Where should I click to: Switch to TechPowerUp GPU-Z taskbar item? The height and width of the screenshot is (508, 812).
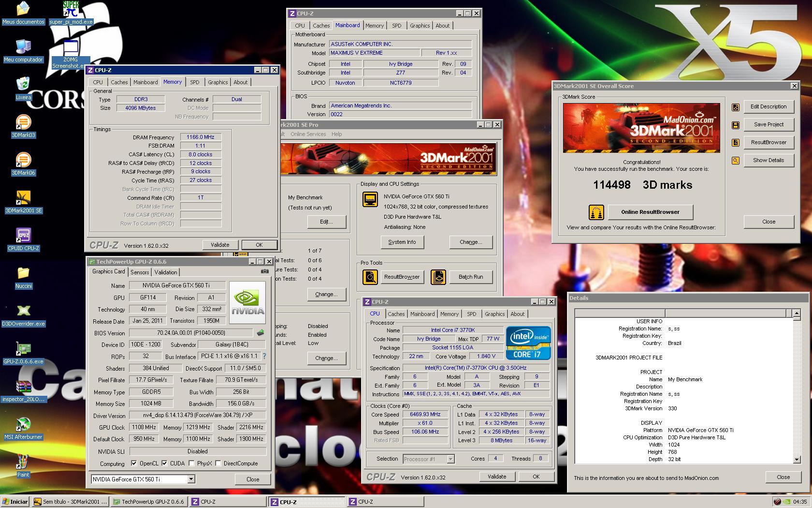(x=149, y=502)
